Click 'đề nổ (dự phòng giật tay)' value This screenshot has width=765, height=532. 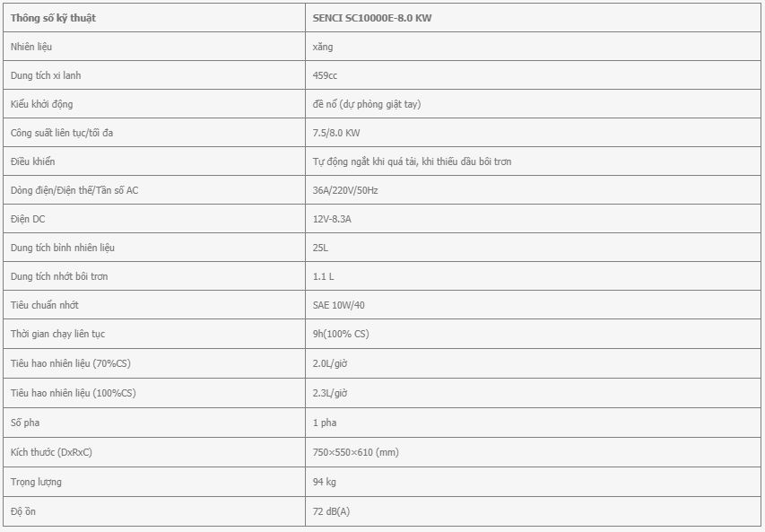(x=367, y=104)
